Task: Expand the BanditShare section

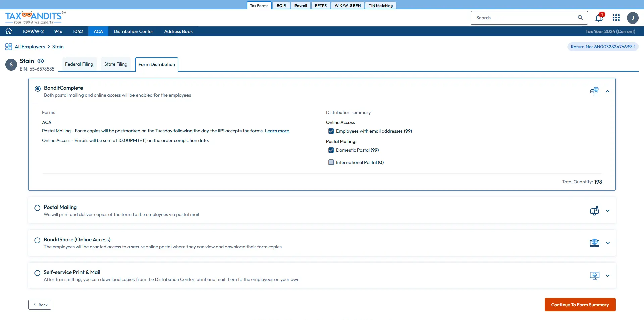Action: pyautogui.click(x=608, y=243)
